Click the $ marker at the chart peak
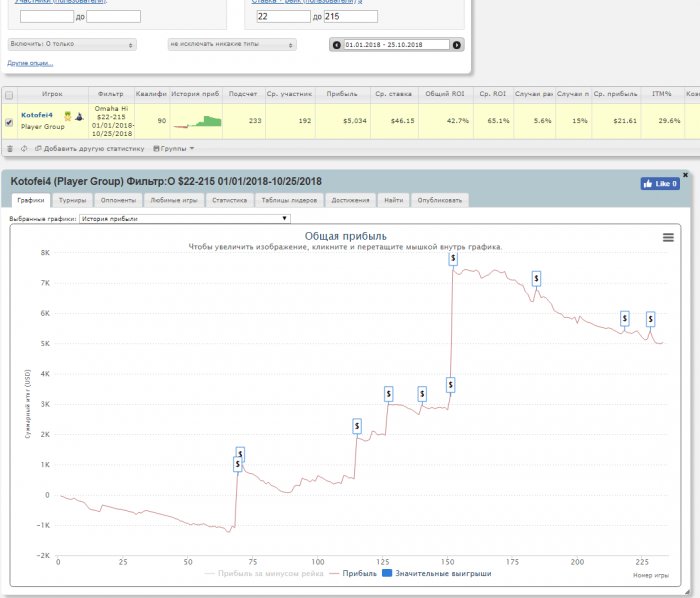700x598 pixels. [453, 258]
